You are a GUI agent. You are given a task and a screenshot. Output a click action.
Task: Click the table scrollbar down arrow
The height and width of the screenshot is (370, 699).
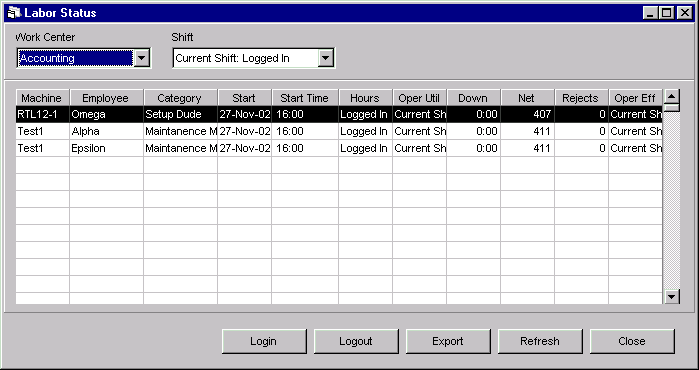point(672,296)
